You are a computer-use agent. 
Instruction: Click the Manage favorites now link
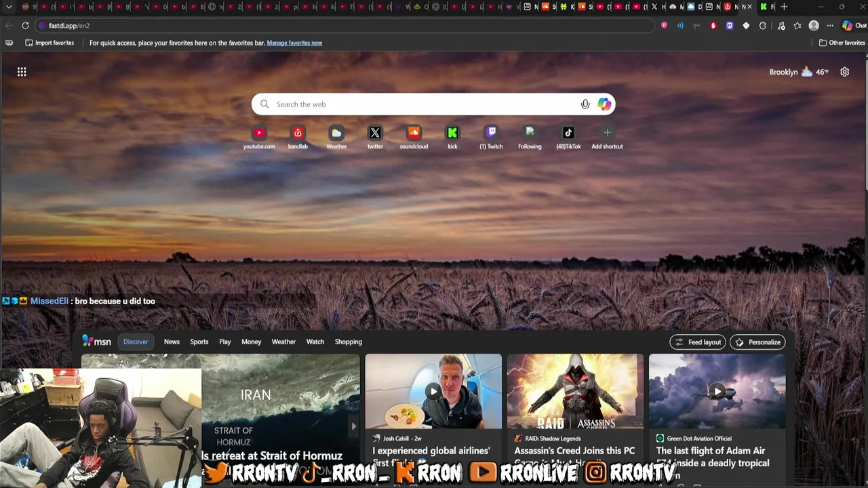pyautogui.click(x=294, y=43)
